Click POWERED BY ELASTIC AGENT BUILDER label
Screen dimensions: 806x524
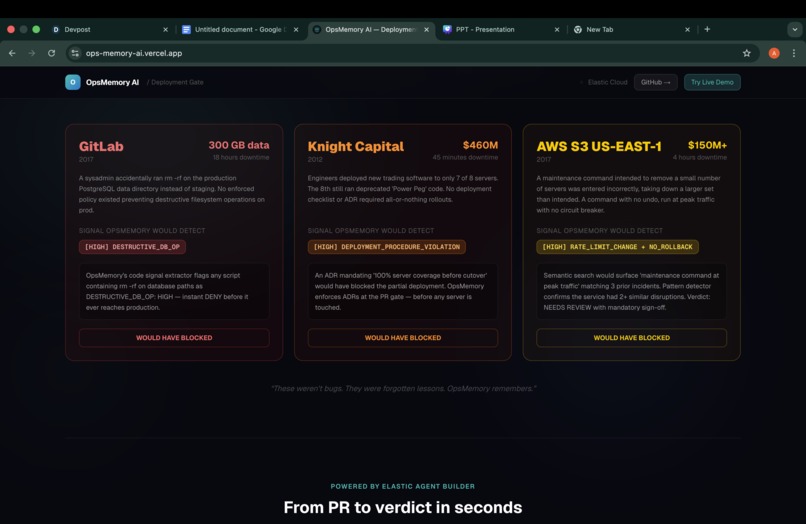[x=402, y=486]
